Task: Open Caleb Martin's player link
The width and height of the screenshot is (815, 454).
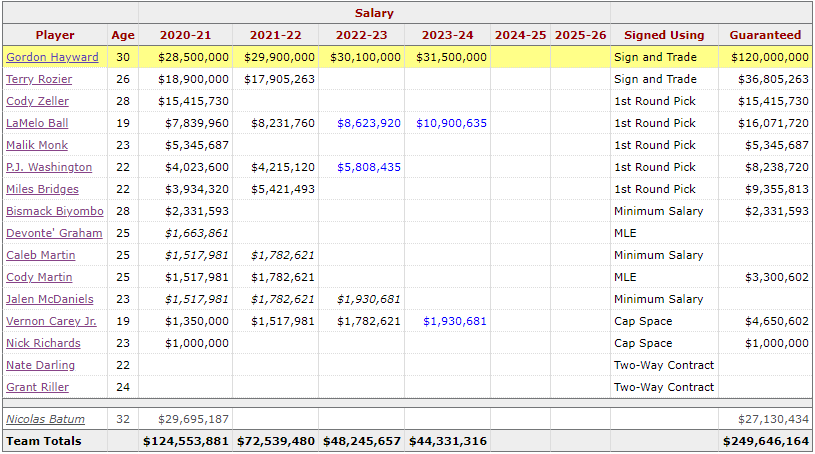Action: tap(40, 255)
